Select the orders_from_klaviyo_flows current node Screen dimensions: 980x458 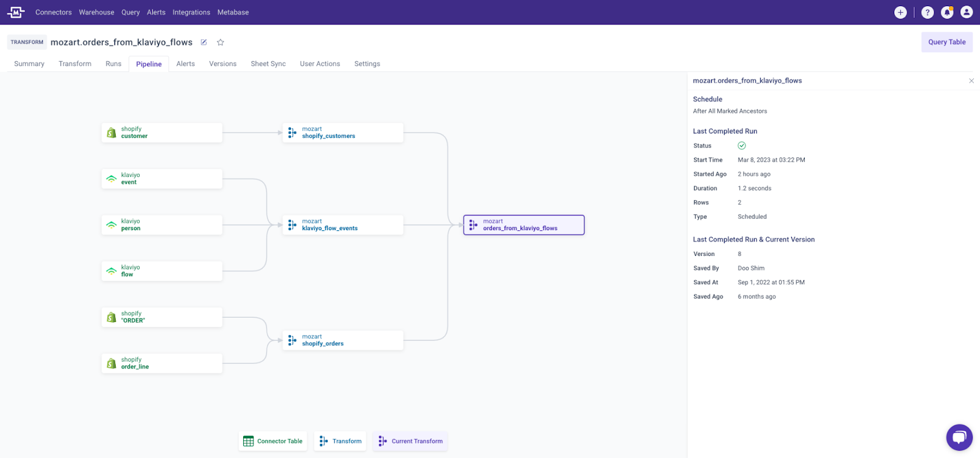point(524,225)
